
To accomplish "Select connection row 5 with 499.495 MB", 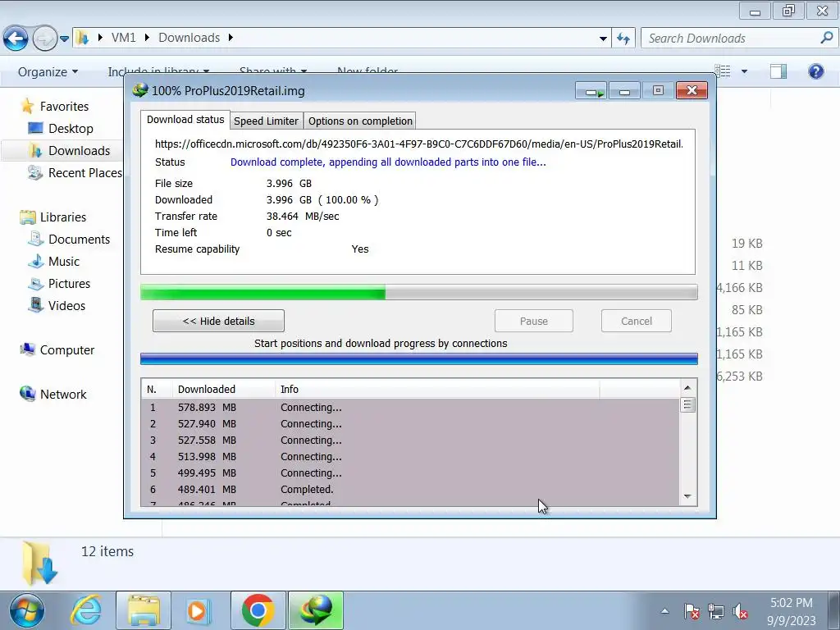I will tap(411, 473).
